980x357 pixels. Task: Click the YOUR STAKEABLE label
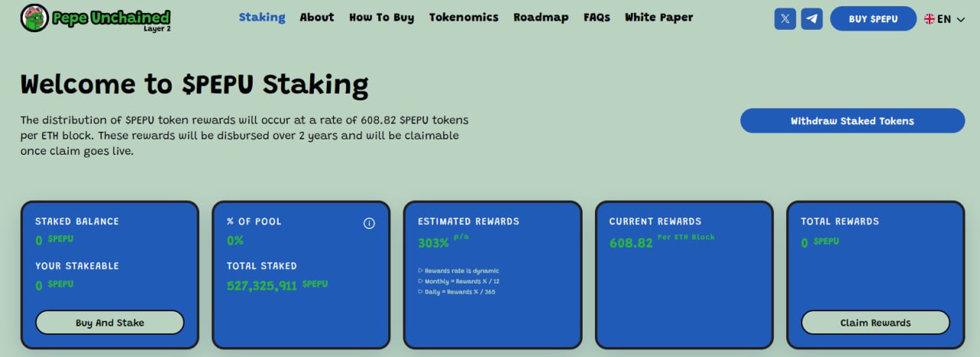point(77,266)
